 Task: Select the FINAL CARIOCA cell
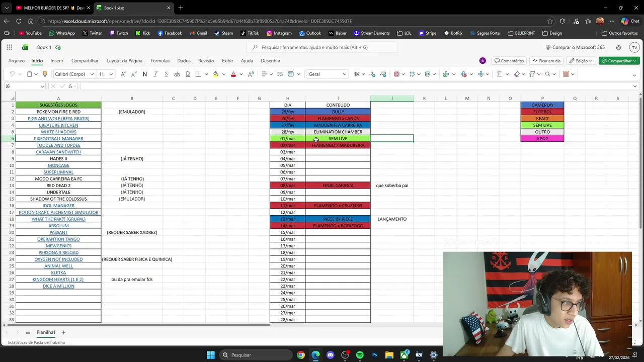[x=338, y=186]
